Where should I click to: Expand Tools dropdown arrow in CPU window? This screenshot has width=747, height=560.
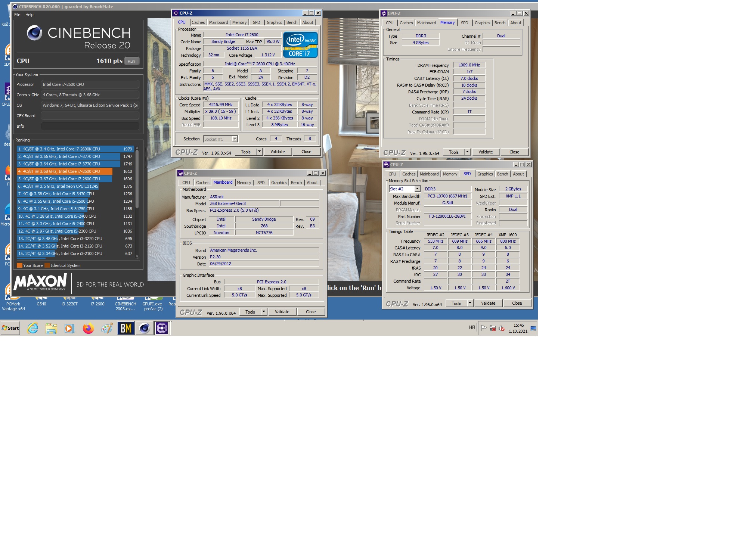260,152
